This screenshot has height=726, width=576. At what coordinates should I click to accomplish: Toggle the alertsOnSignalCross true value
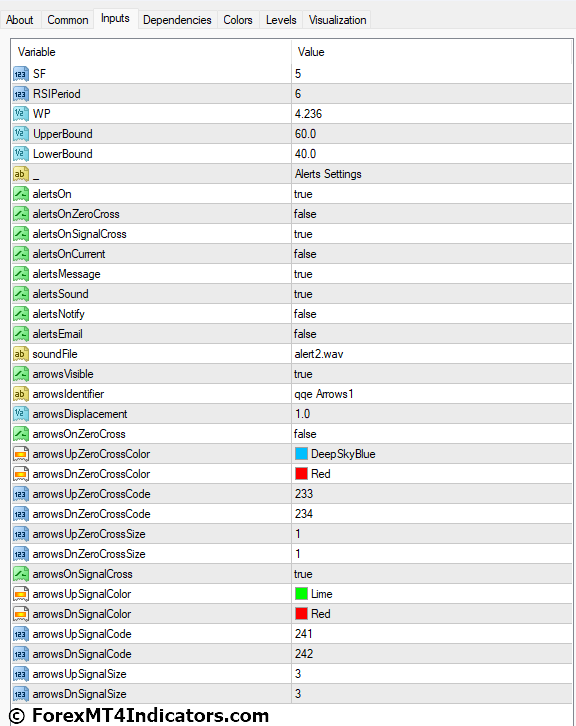click(303, 234)
